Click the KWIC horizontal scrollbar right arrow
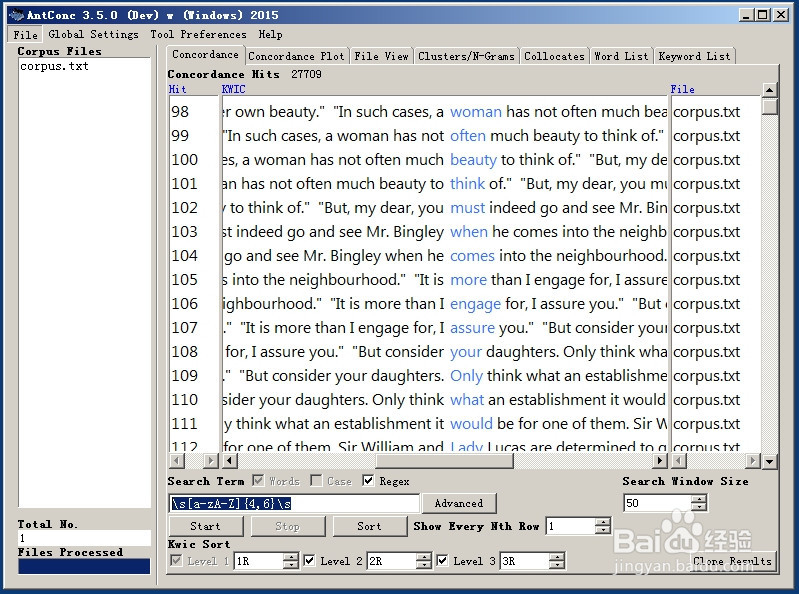Screen dimensions: 799x594 (660, 461)
